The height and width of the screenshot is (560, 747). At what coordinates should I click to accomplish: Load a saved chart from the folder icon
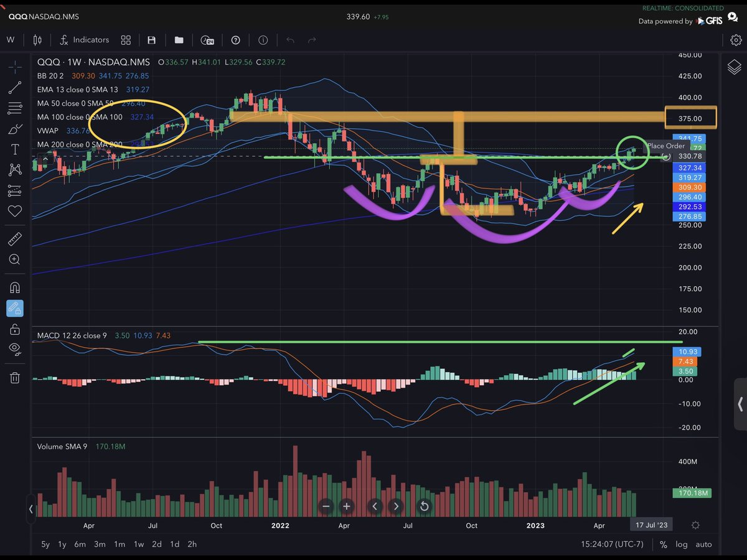point(179,40)
